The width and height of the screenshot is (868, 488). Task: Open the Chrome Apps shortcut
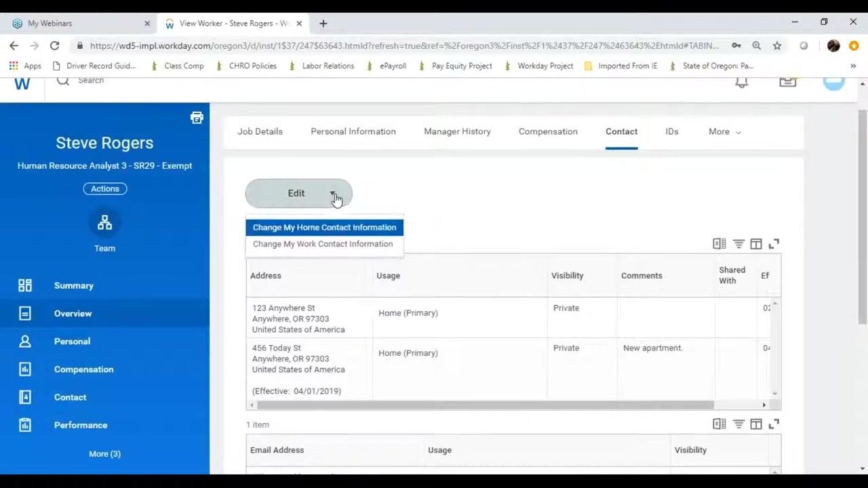(25, 66)
